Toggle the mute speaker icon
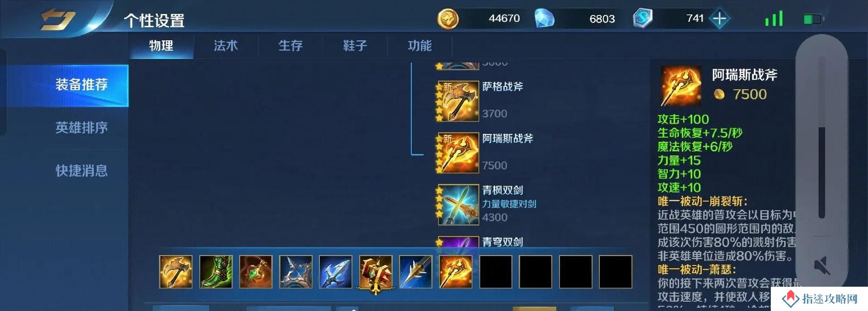Image resolution: width=868 pixels, height=311 pixels. coord(822,265)
